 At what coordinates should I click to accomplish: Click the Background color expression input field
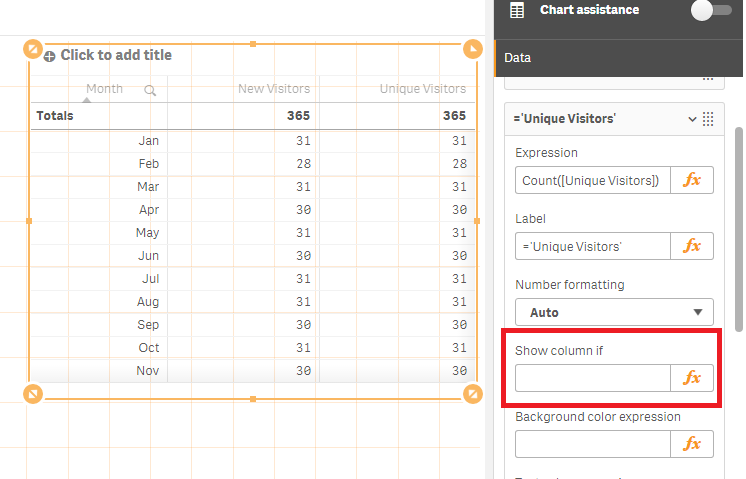point(592,444)
